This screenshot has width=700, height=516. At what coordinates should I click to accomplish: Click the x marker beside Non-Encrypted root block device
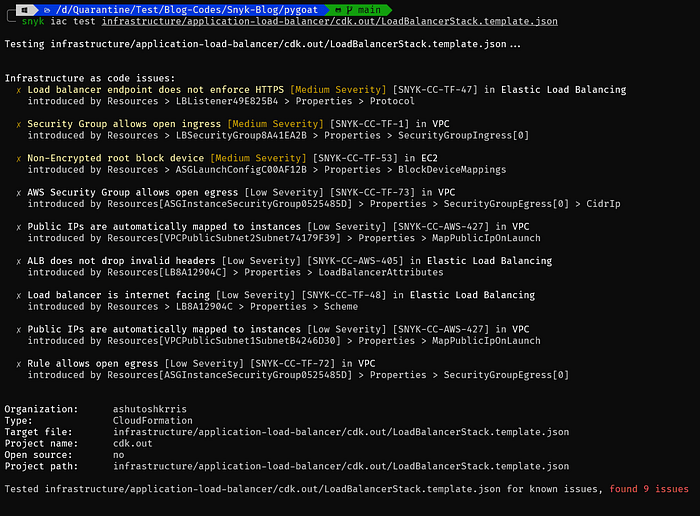click(x=18, y=159)
